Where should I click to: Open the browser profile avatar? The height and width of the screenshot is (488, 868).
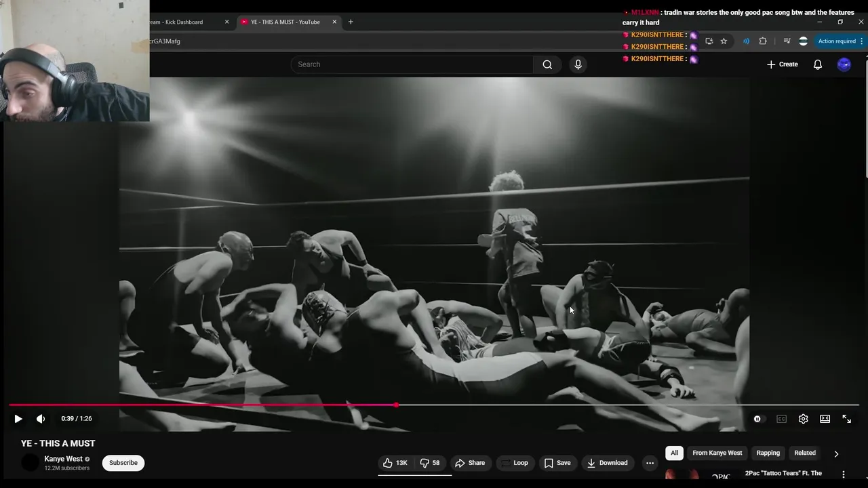(803, 41)
